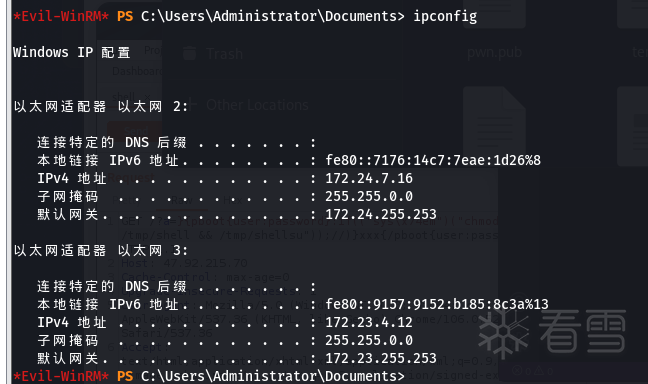This screenshot has height=384, width=648.
Task: Select the pwn.pub file label
Action: click(494, 52)
